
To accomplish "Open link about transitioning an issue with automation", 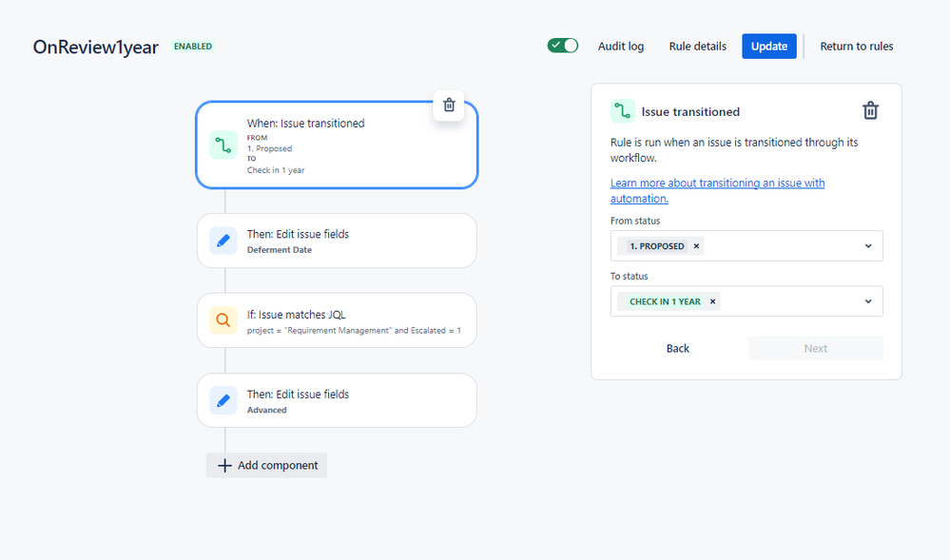I will pos(717,190).
